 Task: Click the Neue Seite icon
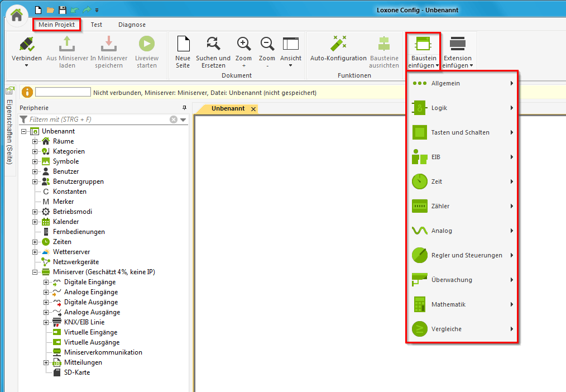click(x=183, y=45)
